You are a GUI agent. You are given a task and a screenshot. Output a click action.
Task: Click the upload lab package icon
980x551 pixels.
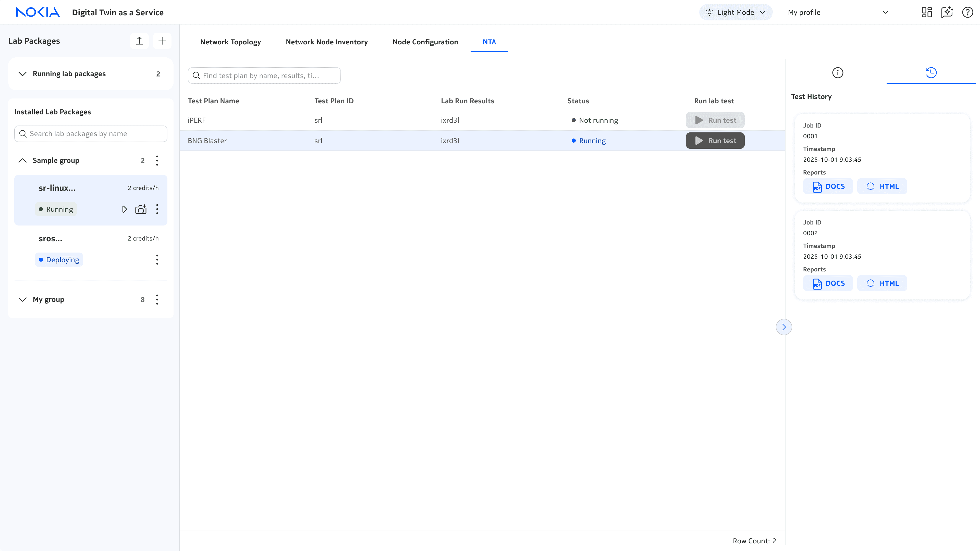point(139,41)
